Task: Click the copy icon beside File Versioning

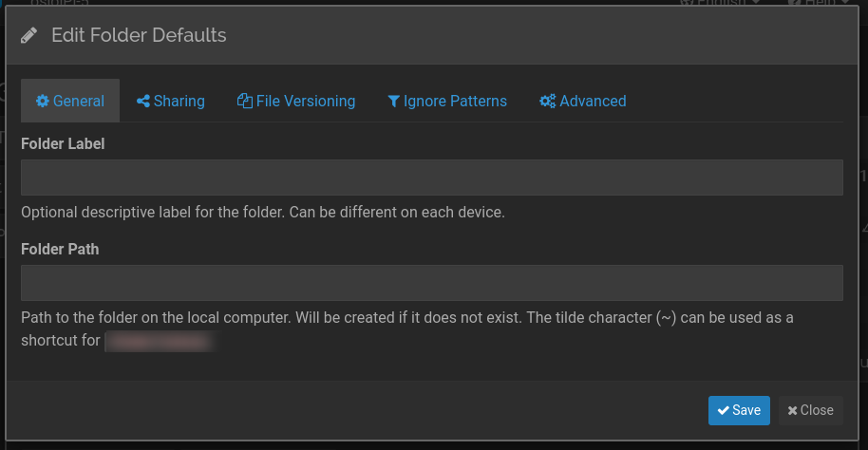Action: coord(244,102)
